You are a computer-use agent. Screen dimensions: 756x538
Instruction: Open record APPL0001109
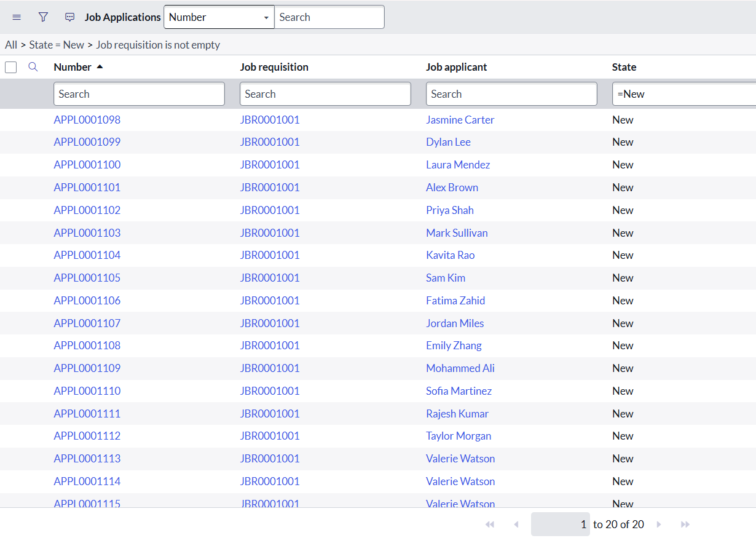87,368
